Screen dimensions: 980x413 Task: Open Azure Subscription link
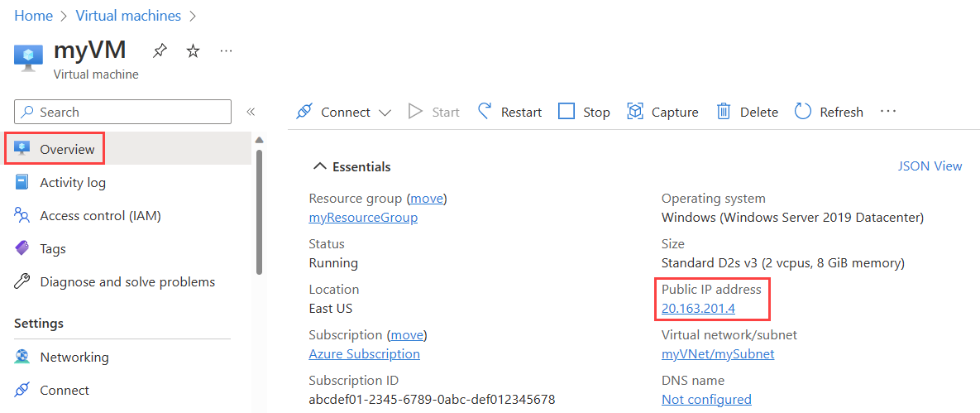pos(365,354)
